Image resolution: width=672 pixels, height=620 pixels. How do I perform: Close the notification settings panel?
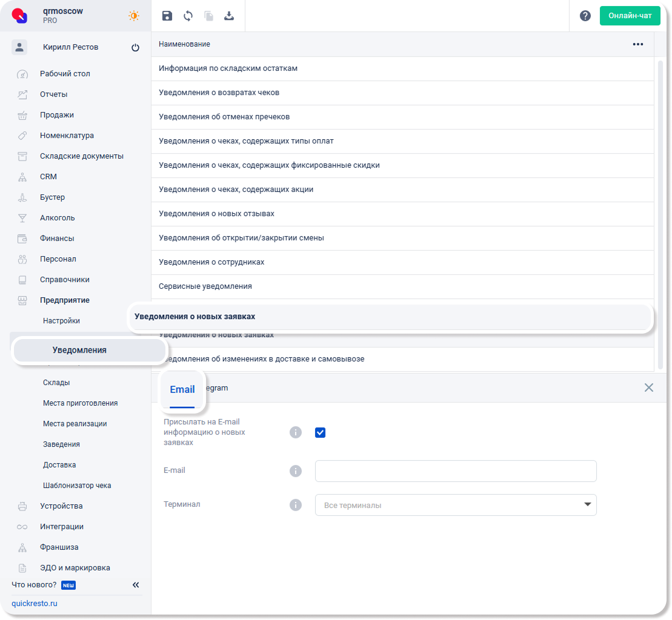[648, 387]
